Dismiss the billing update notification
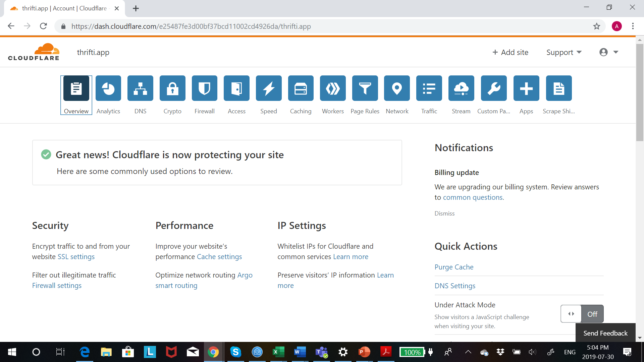 444,214
